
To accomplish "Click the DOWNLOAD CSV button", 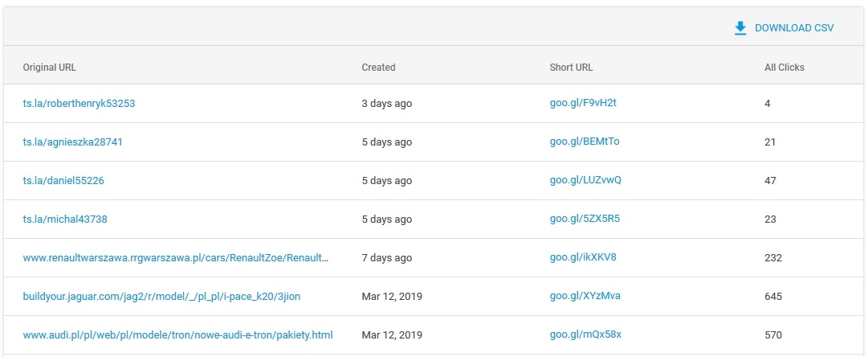I will pos(784,28).
